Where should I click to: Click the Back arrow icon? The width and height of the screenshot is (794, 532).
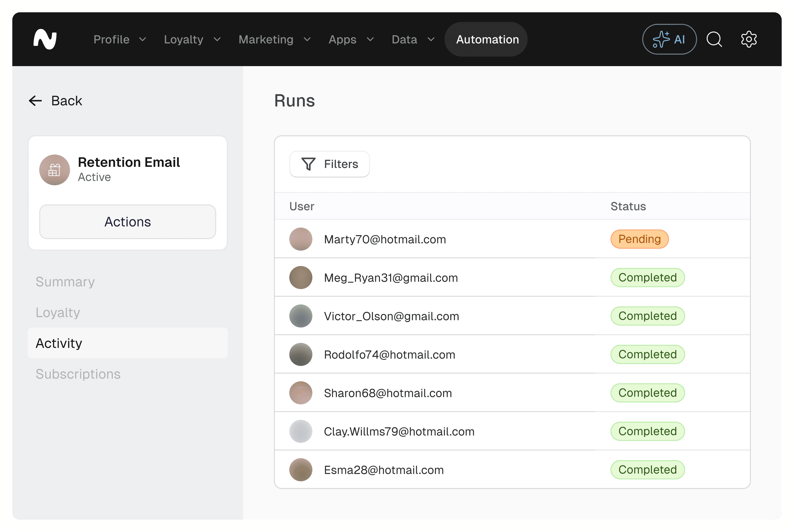(x=35, y=101)
